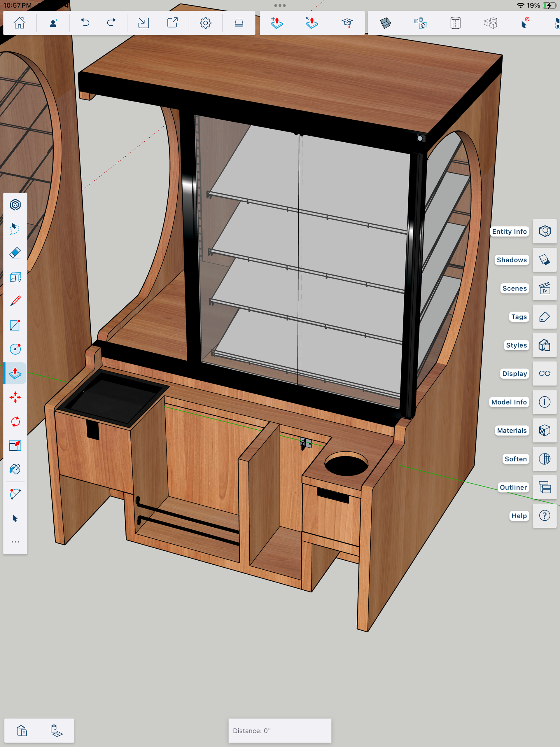The width and height of the screenshot is (560, 747).
Task: Select the Pencil line tool
Action: click(x=15, y=300)
